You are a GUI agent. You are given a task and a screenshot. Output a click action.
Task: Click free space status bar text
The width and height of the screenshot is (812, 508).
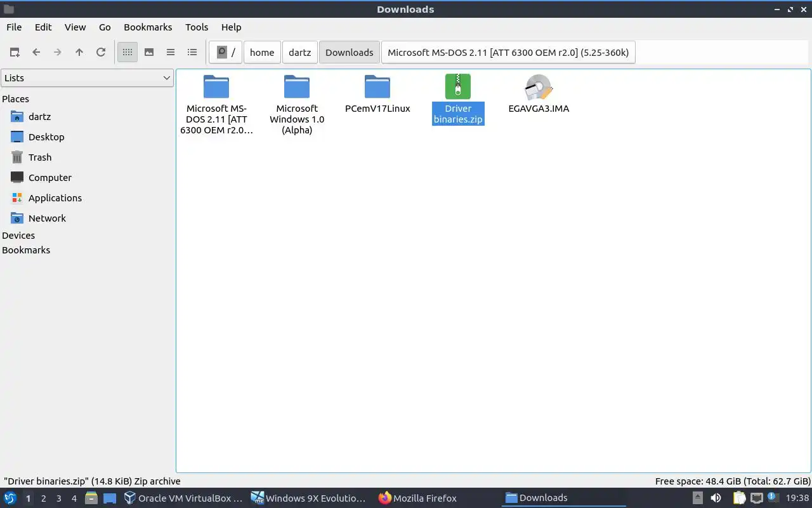[733, 481]
